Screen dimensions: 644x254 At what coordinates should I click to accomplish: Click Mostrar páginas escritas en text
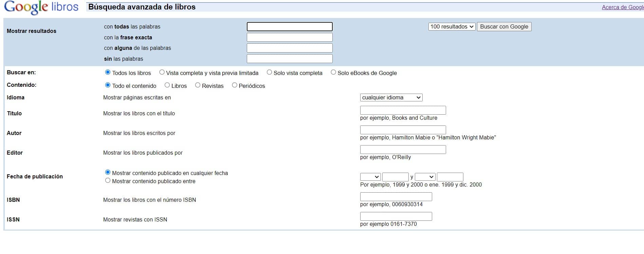point(137,97)
